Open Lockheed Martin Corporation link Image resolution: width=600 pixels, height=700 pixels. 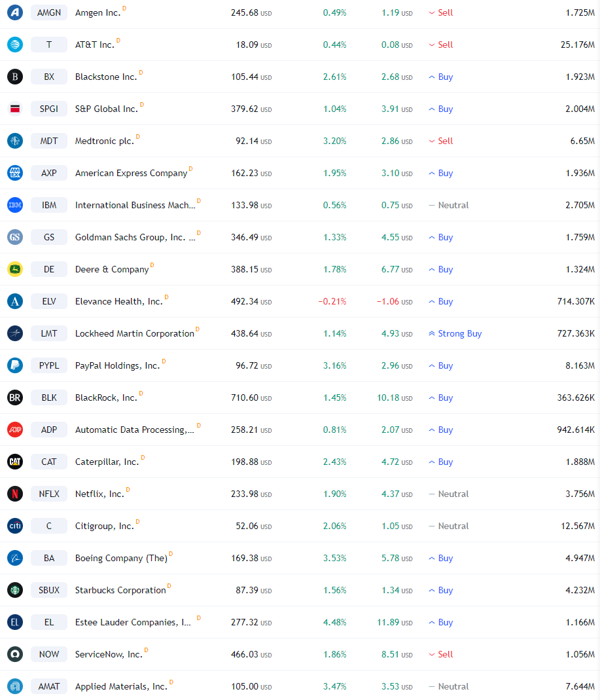(x=135, y=334)
